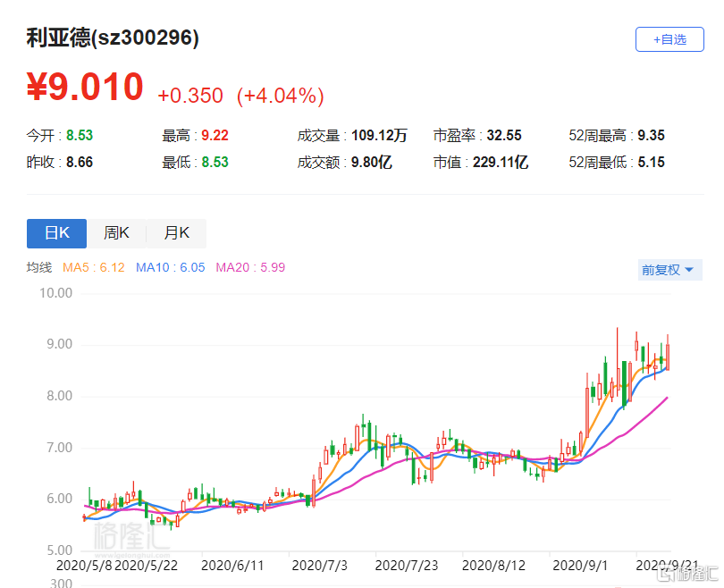Image resolution: width=724 pixels, height=588 pixels.
Task: Click the volume value 109.12万
Action: point(379,135)
